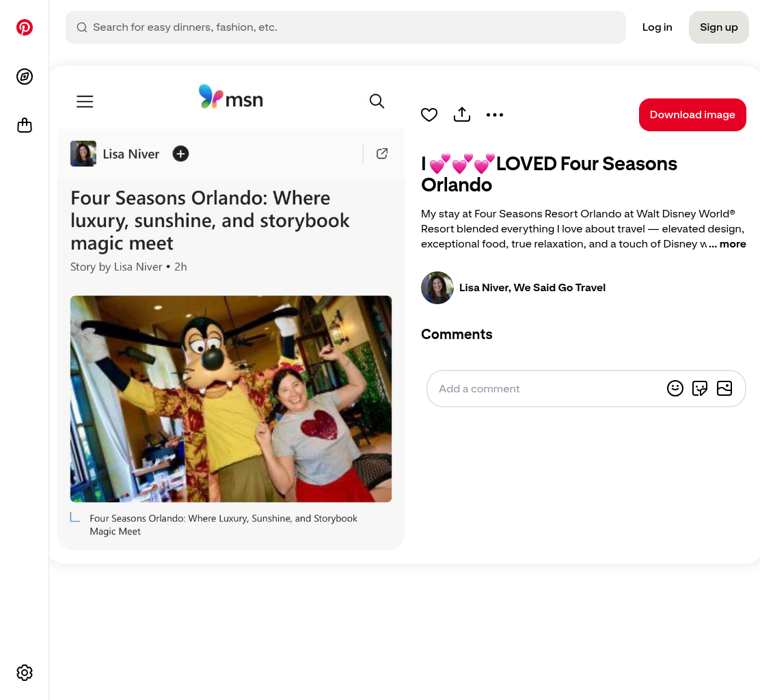Share the pin via upload icon
Image resolution: width=760 pixels, height=700 pixels.
[462, 115]
